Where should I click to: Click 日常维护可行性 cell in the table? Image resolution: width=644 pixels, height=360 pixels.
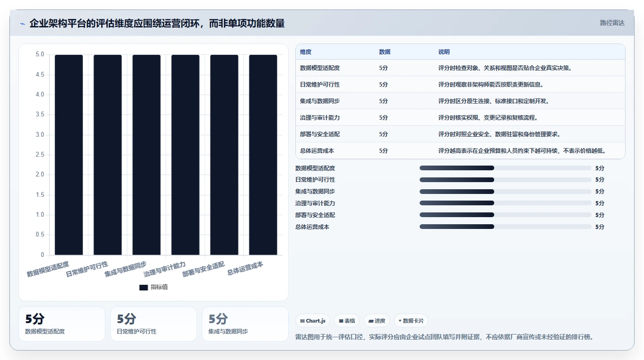pos(320,85)
